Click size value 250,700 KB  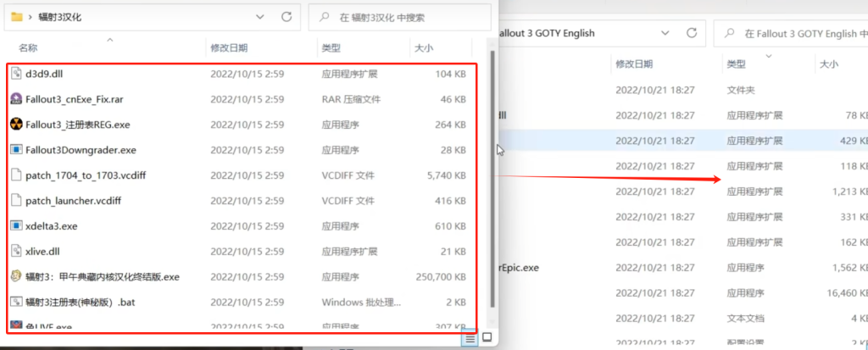441,277
